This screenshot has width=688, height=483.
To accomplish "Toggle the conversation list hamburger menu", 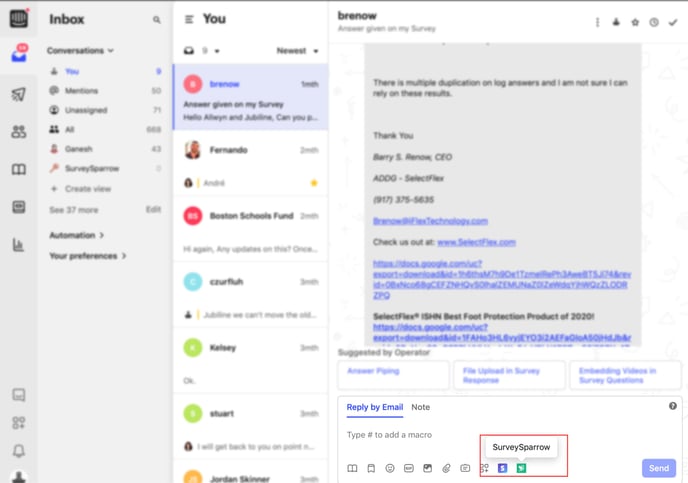I will [189, 19].
